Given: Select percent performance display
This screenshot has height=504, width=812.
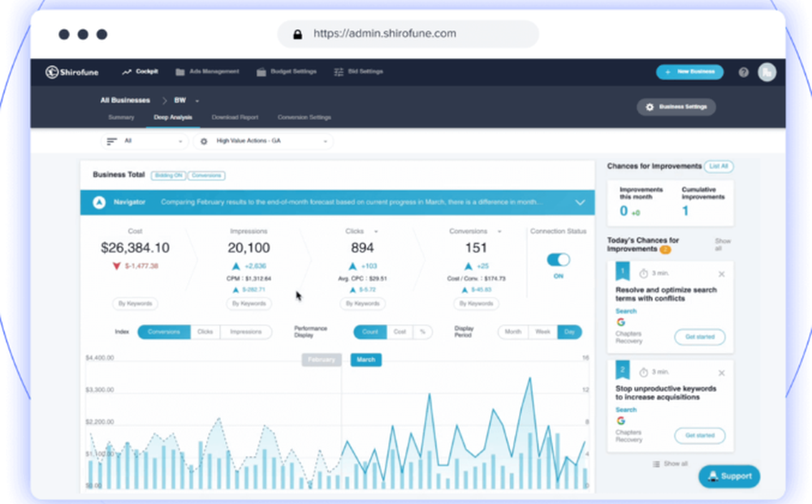Looking at the screenshot, I should click(422, 332).
